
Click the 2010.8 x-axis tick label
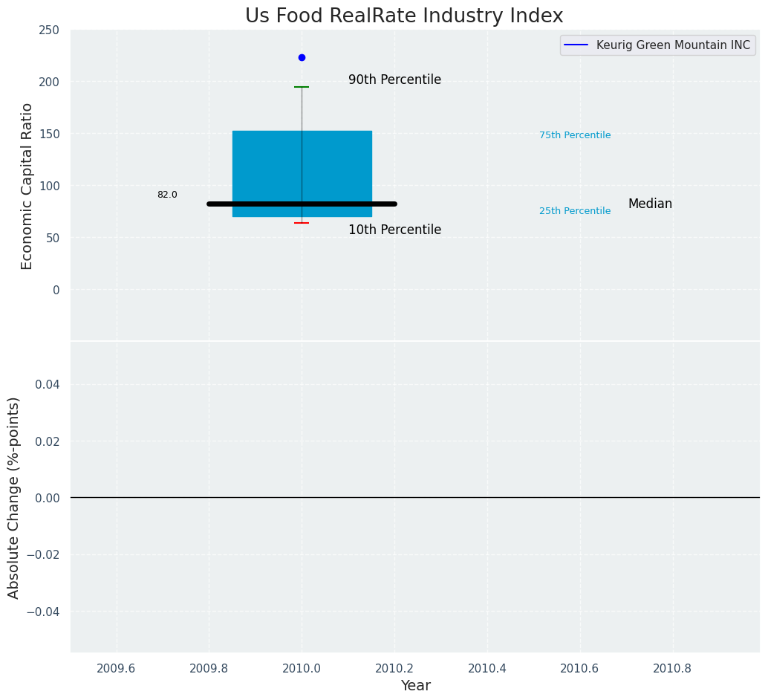pos(672,668)
